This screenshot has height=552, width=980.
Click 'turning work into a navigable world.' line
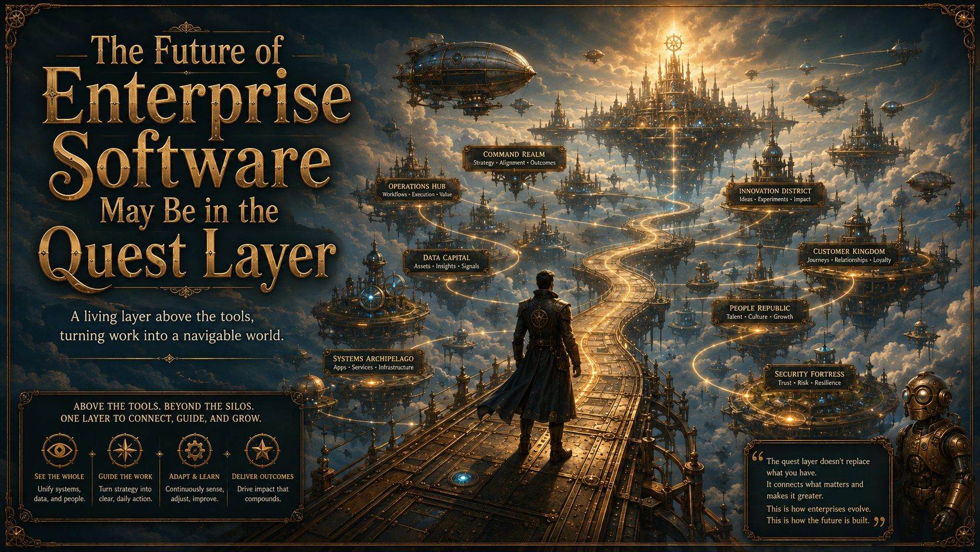171,336
